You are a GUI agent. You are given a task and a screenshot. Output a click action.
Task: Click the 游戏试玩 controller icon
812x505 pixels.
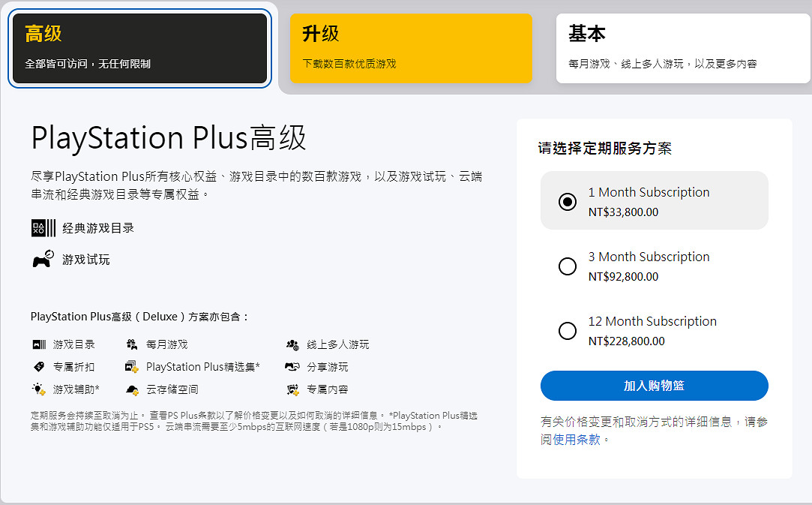click(41, 259)
